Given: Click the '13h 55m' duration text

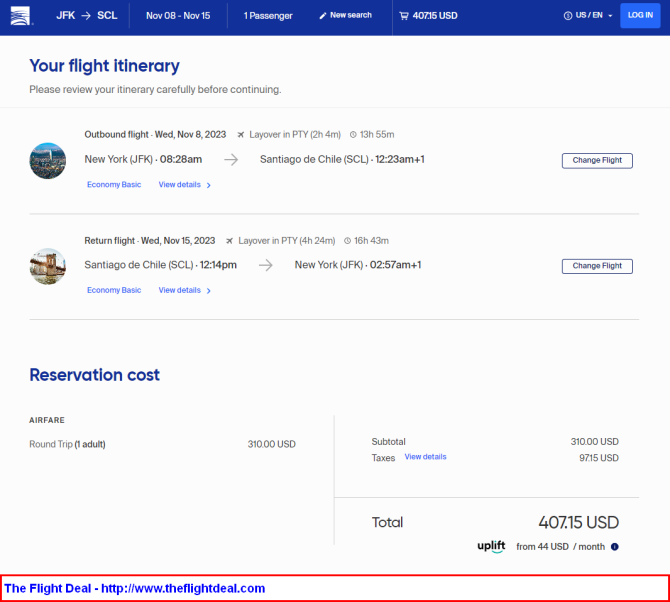Looking at the screenshot, I should pyautogui.click(x=377, y=135).
